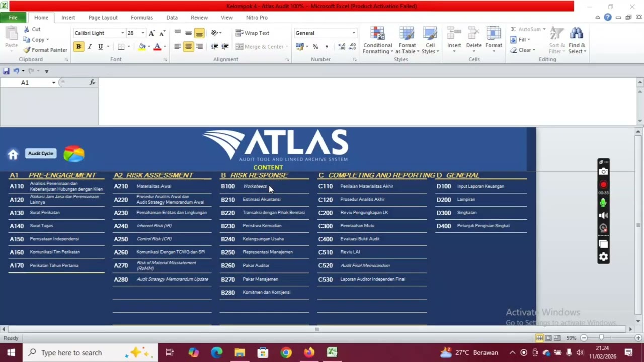The height and width of the screenshot is (362, 644).
Task: Click the Percent Style icon
Action: (315, 46)
